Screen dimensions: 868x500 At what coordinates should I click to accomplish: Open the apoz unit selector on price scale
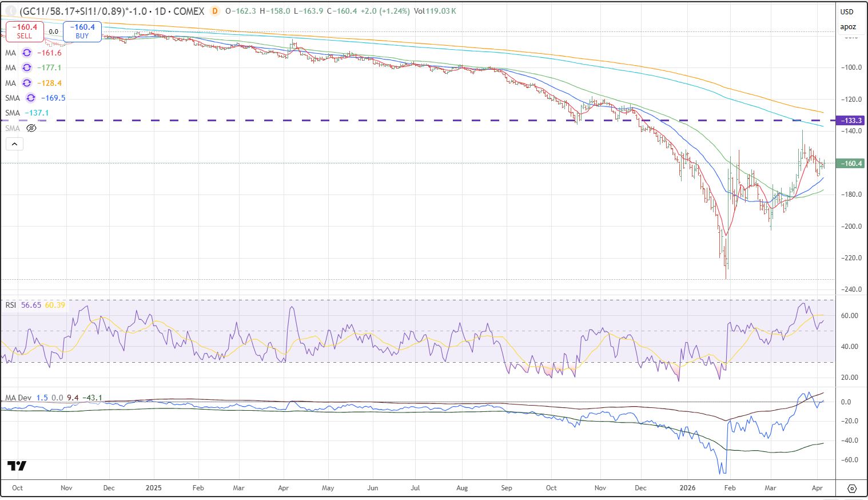[x=848, y=27]
